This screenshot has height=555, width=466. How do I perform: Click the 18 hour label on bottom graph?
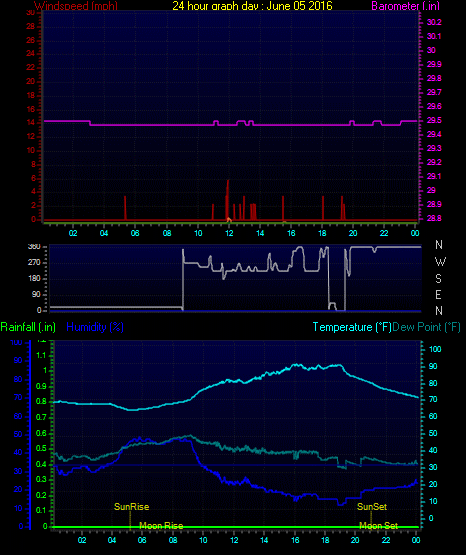pyautogui.click(x=325, y=540)
